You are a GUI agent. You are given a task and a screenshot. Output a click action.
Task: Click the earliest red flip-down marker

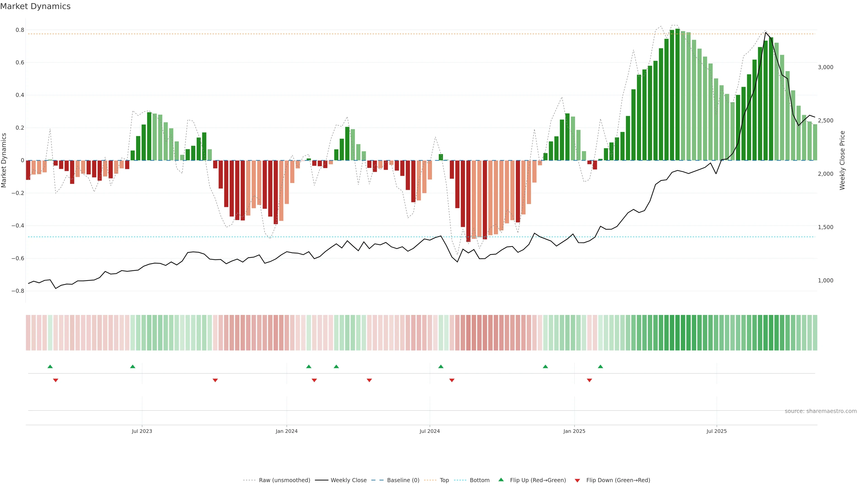[56, 380]
